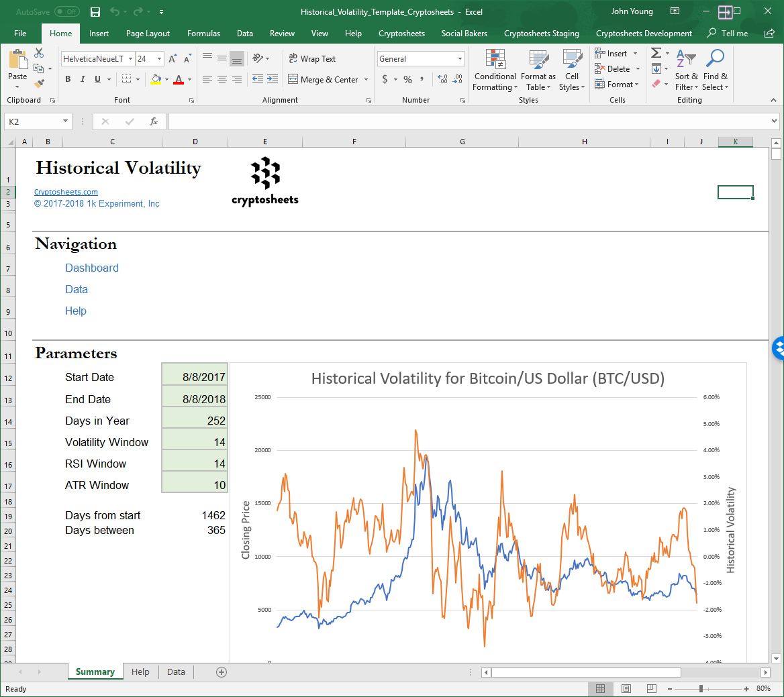Click the Align Left icon
The width and height of the screenshot is (784, 697).
(207, 79)
